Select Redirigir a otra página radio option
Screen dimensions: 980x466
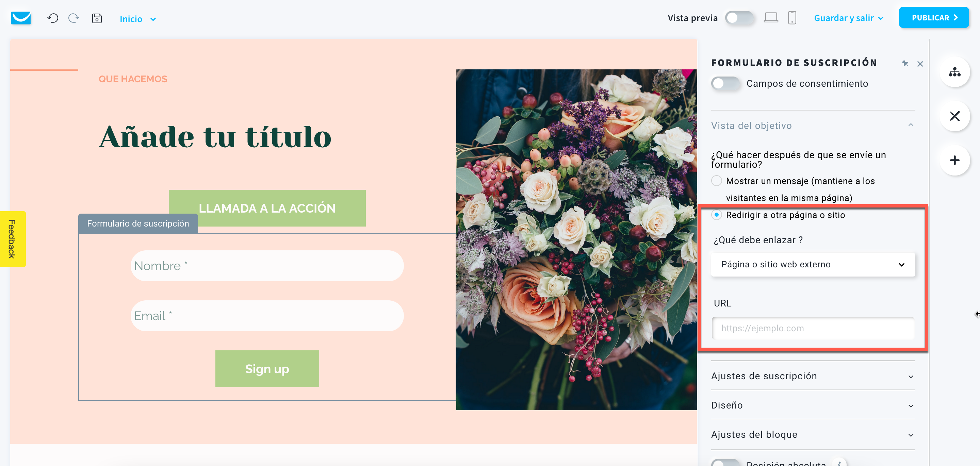716,215
